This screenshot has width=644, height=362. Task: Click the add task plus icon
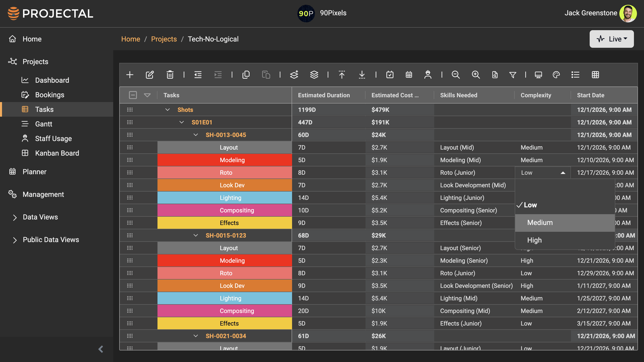[130, 75]
